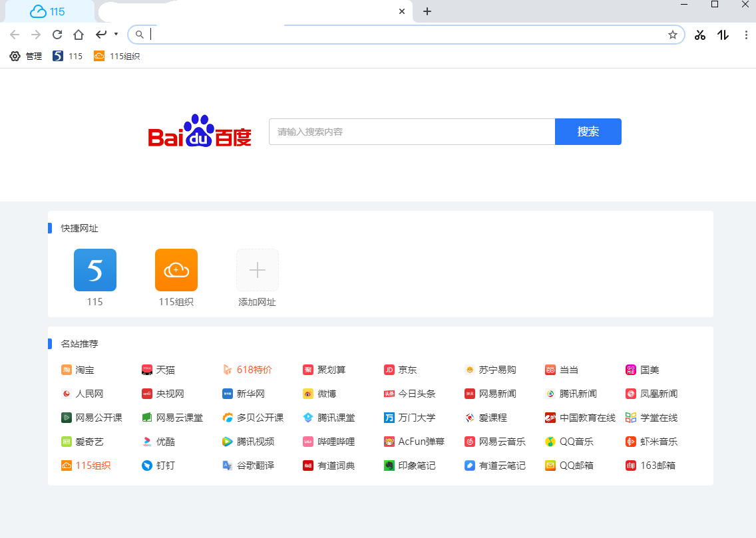The height and width of the screenshot is (538, 756).
Task: Open the AcFun弹幕 link
Action: [414, 442]
